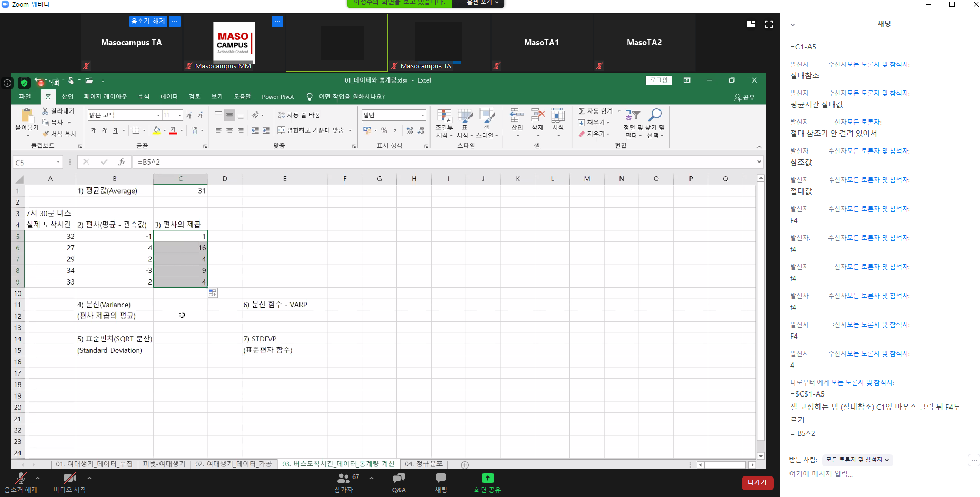Image resolution: width=980 pixels, height=497 pixels.
Task: Click the Sort & Filter (정렬 및 필터) icon
Action: (x=633, y=116)
